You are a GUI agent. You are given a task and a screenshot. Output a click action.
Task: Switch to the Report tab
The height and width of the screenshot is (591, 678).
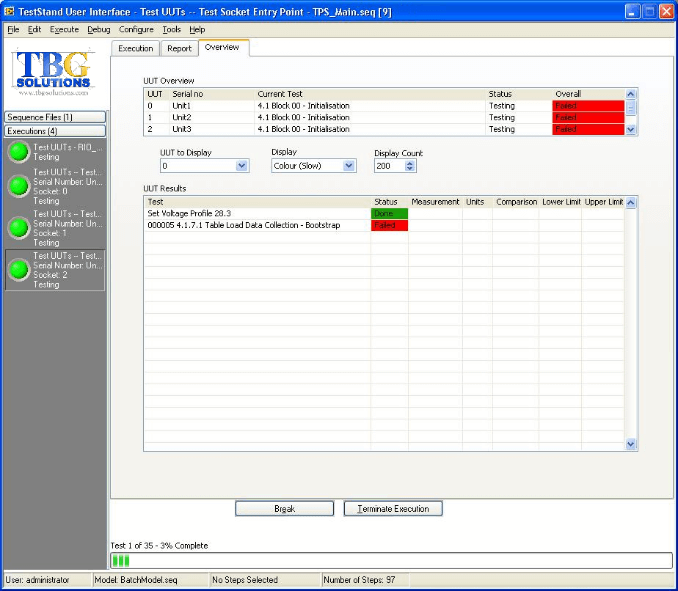179,48
